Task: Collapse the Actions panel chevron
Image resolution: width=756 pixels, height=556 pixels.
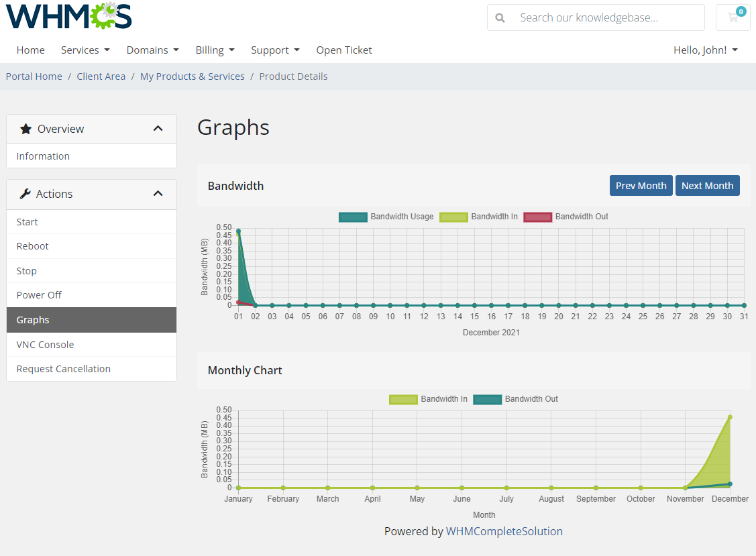Action: pyautogui.click(x=158, y=194)
